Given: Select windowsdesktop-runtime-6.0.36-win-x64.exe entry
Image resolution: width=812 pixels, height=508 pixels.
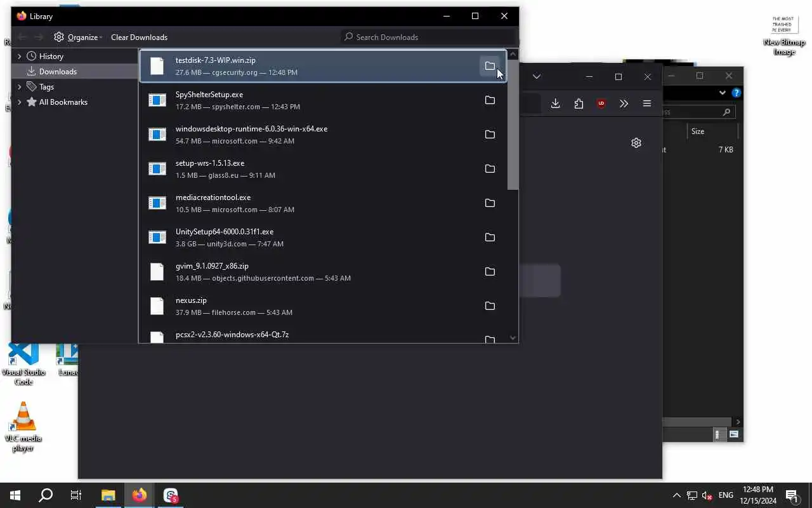Looking at the screenshot, I should [323, 135].
